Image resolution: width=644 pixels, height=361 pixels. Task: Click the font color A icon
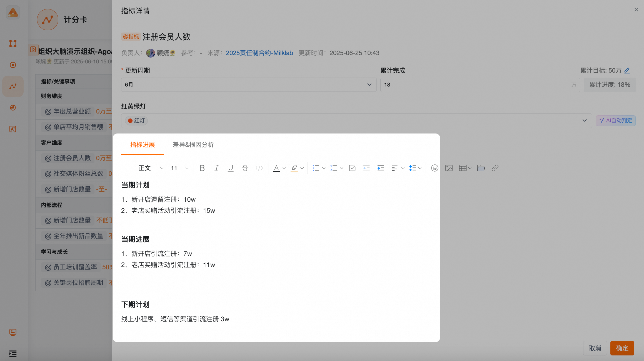coord(276,168)
